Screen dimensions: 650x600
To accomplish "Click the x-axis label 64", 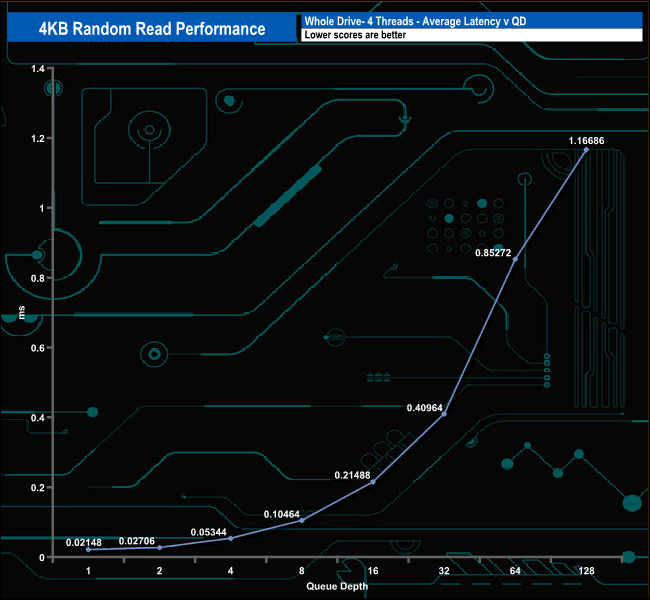I will point(515,571).
